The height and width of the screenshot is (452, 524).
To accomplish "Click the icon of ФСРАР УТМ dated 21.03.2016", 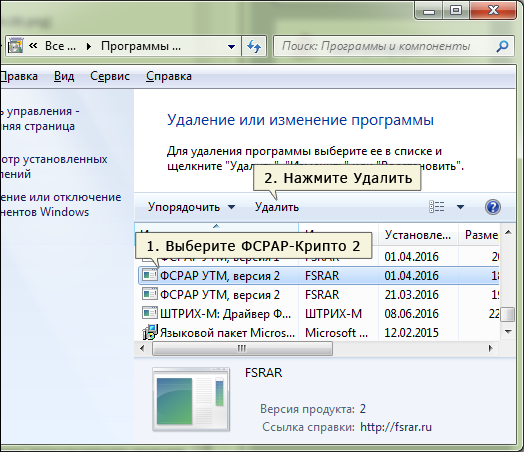I will [149, 294].
